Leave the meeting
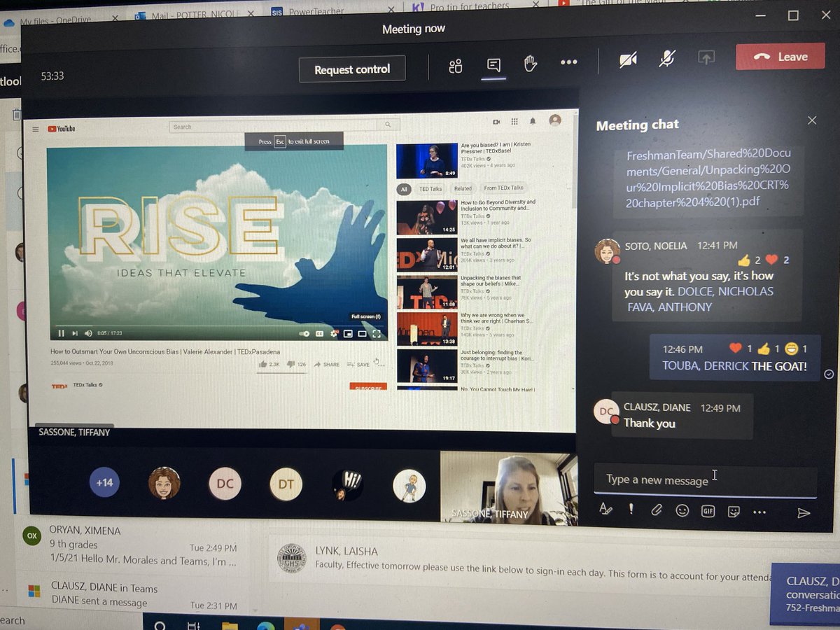The image size is (840, 630). click(x=780, y=57)
